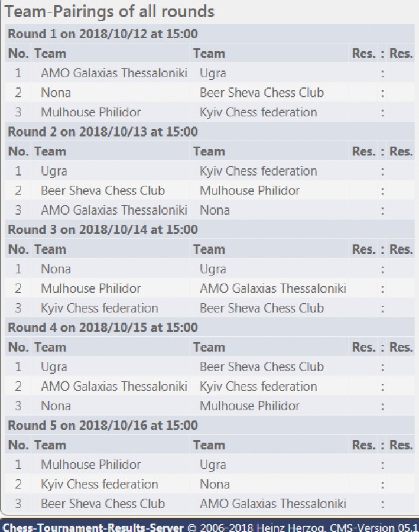Select Mulhouse Philidor in Round 1
This screenshot has width=419, height=532.
click(x=90, y=112)
